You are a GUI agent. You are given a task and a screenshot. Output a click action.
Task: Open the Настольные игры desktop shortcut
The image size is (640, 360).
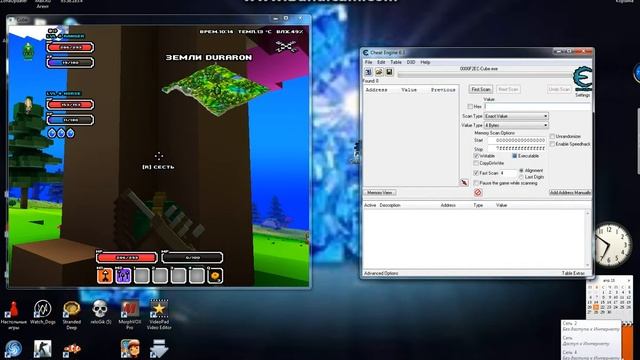point(13,315)
